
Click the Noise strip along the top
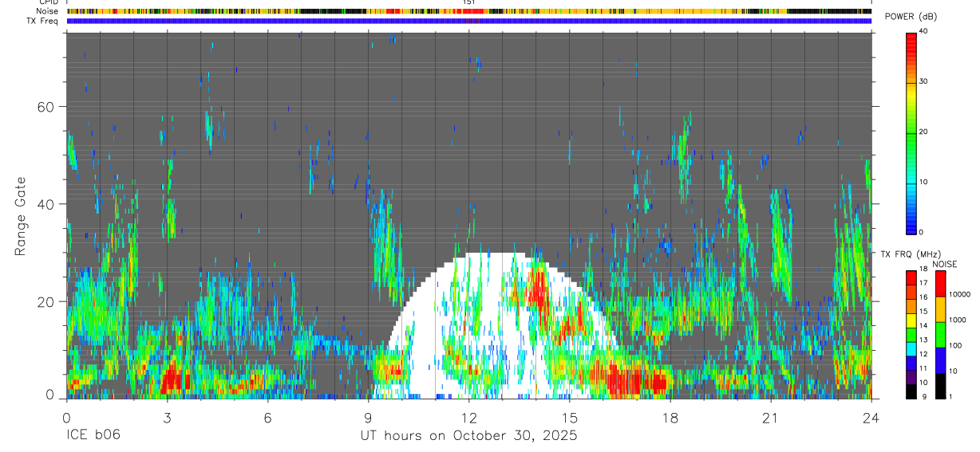[x=469, y=11]
